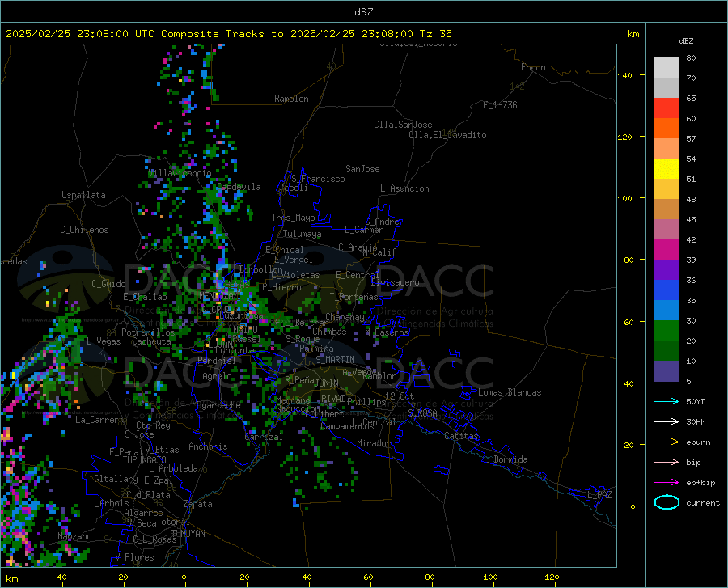Click the pink bip arrow in legend
This screenshot has width=728, height=588.
(x=667, y=463)
